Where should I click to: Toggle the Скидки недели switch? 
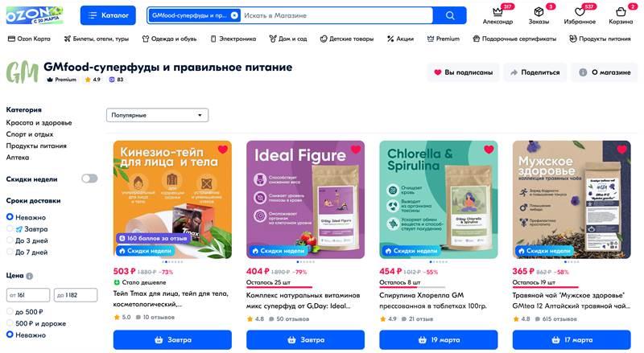tap(89, 179)
